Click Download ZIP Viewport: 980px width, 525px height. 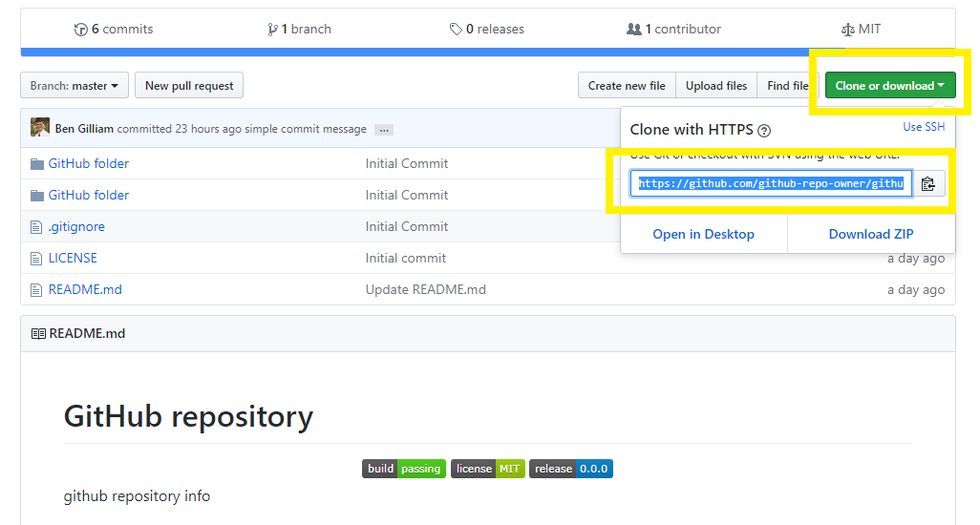(871, 234)
